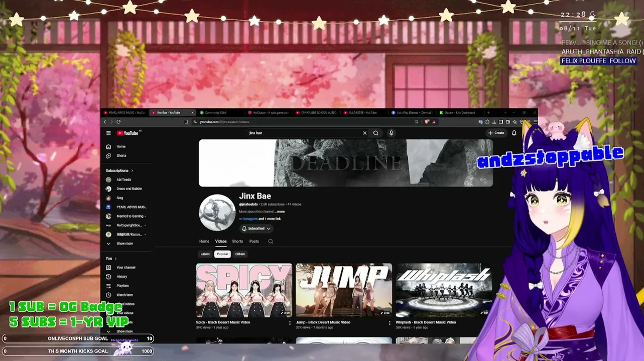Expand the You section chevron

click(x=115, y=258)
